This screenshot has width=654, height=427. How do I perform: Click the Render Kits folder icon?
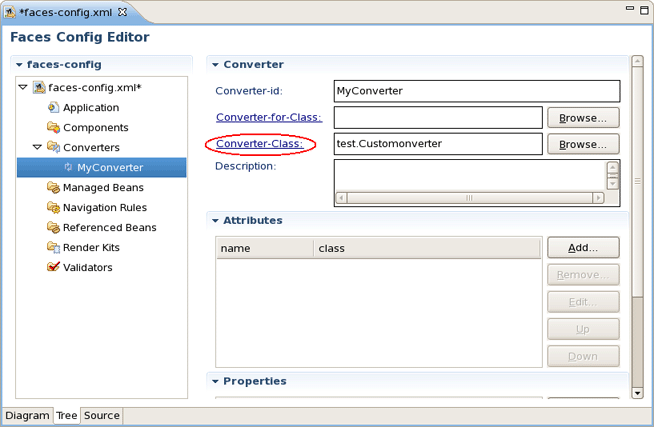[53, 247]
